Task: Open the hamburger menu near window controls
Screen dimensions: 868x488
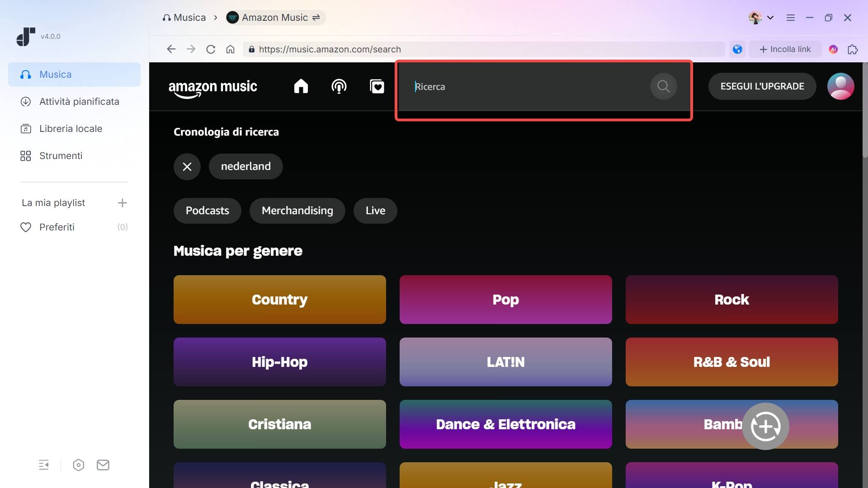Action: tap(790, 17)
